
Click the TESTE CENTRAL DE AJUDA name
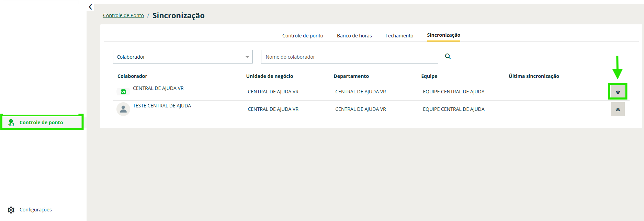pos(162,106)
